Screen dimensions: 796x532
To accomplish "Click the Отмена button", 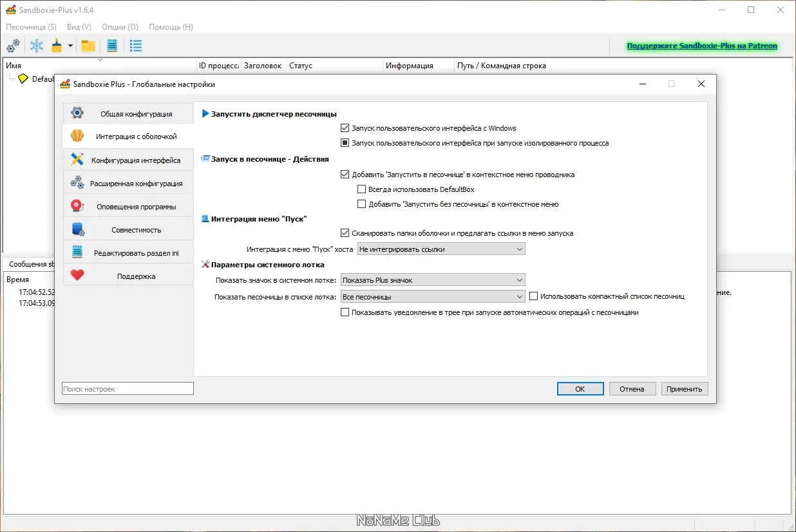I will point(632,389).
